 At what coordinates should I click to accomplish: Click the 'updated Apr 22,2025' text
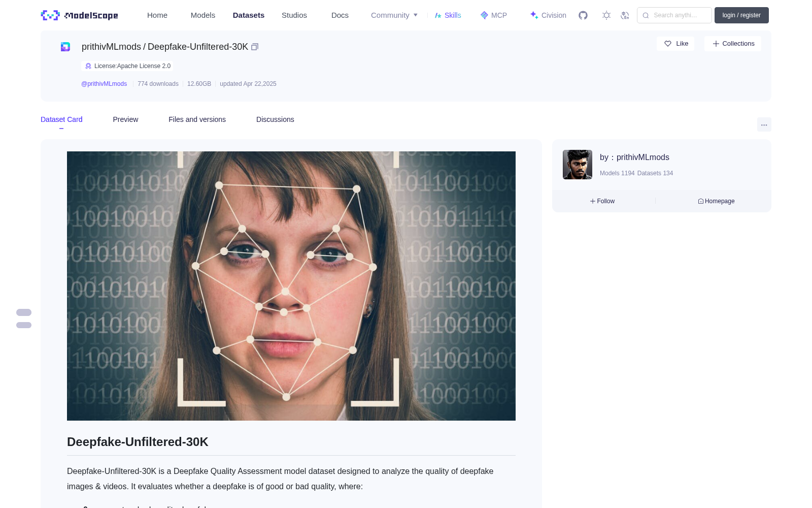tap(248, 84)
